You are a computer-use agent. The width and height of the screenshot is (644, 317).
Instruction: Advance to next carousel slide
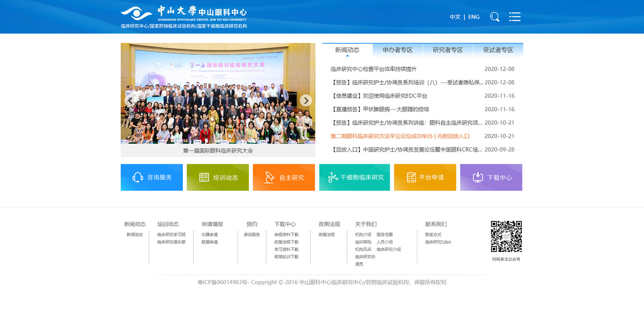[x=306, y=101]
